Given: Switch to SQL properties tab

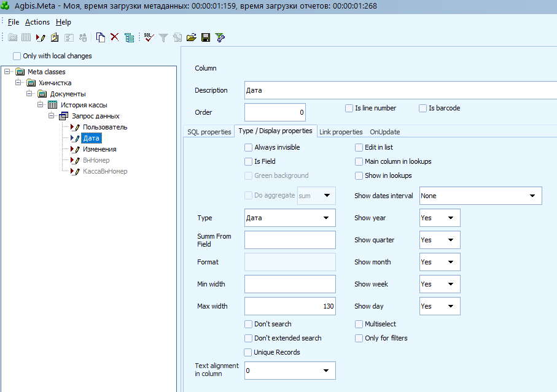Looking at the screenshot, I should click(209, 132).
